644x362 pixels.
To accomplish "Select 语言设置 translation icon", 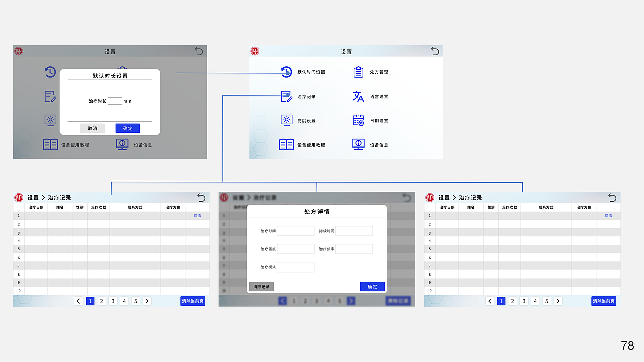I will [x=358, y=96].
